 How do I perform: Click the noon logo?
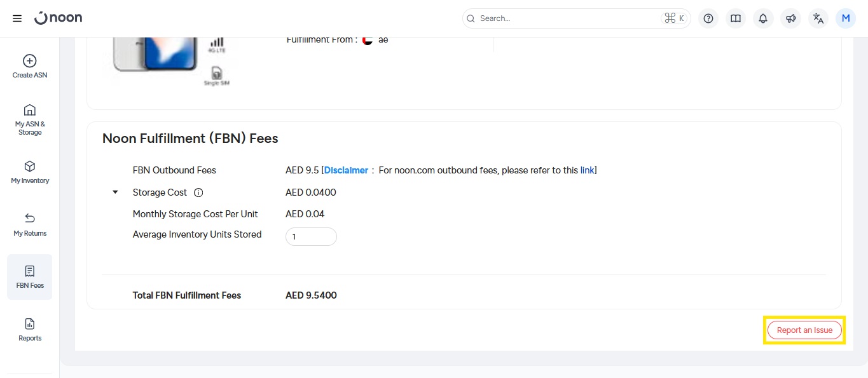[x=59, y=18]
